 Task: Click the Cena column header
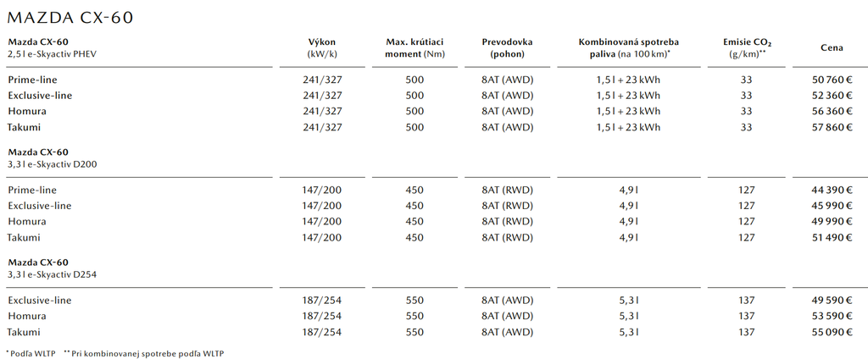832,47
